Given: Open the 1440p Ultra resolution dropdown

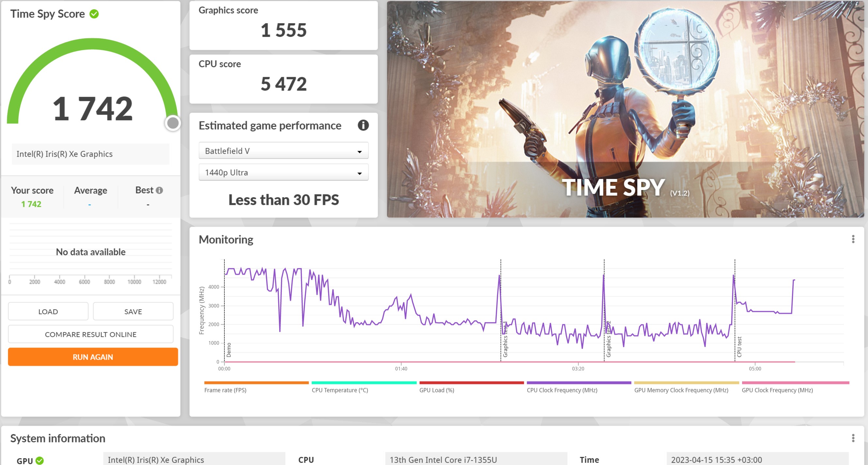Looking at the screenshot, I should (283, 172).
